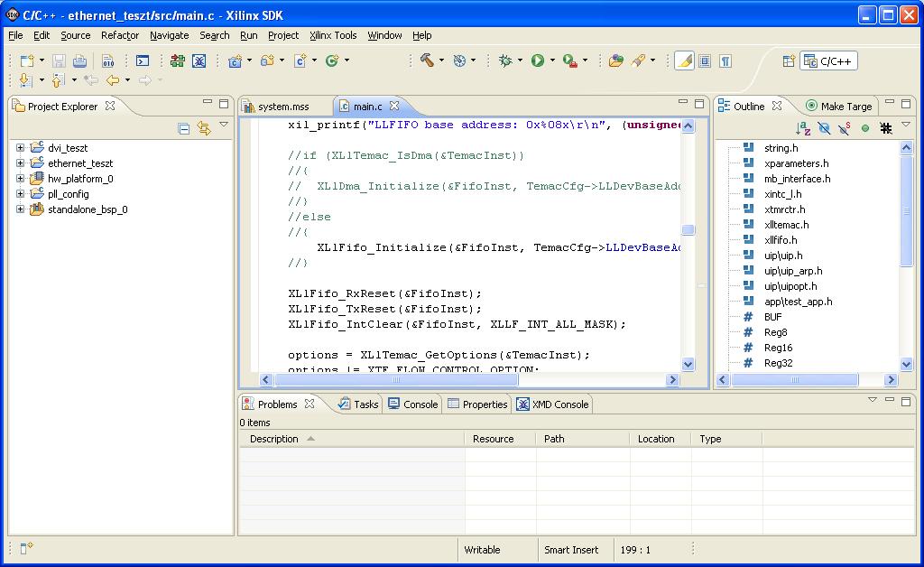Expand the standalone_bsp_0 project node

(20, 209)
